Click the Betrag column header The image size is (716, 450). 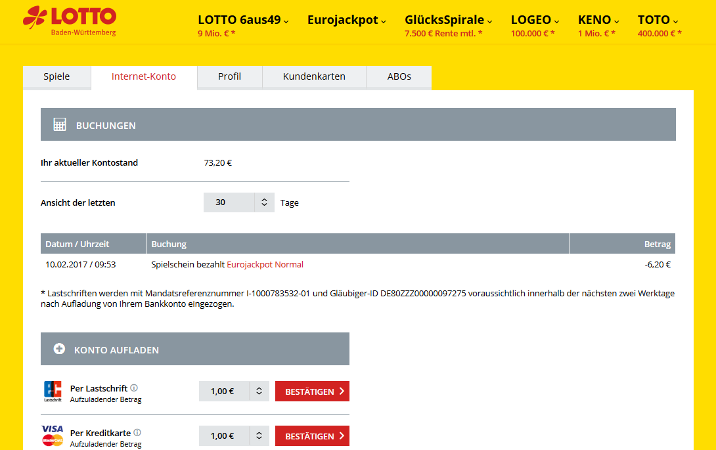point(622,244)
